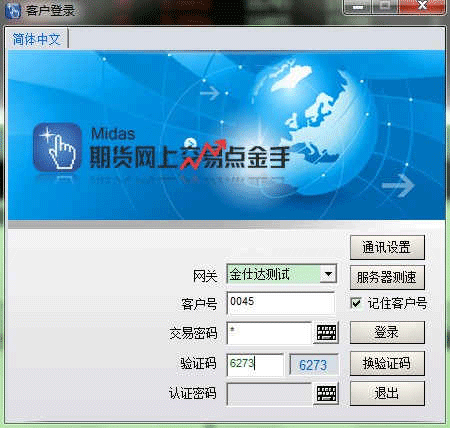Select the 简体中文 language tab
This screenshot has width=450, height=428.
point(36,39)
